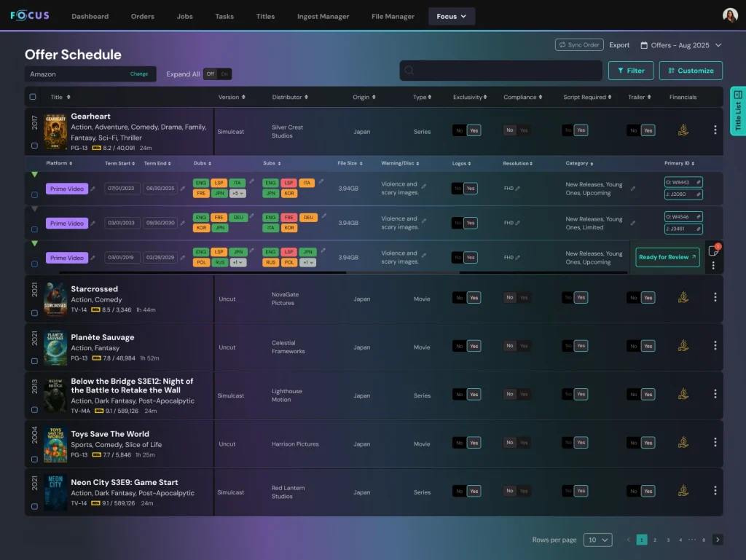
Task: Click the user profile avatar
Action: tap(730, 16)
